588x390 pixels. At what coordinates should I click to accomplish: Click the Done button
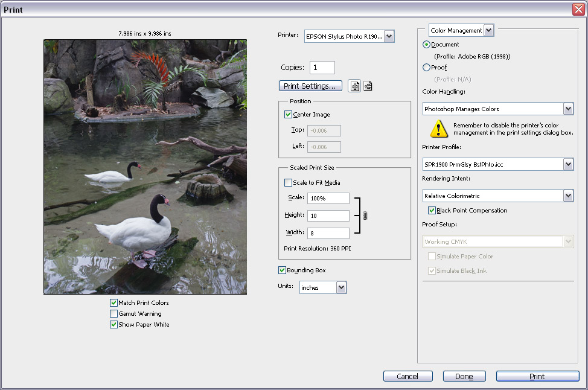coord(464,376)
